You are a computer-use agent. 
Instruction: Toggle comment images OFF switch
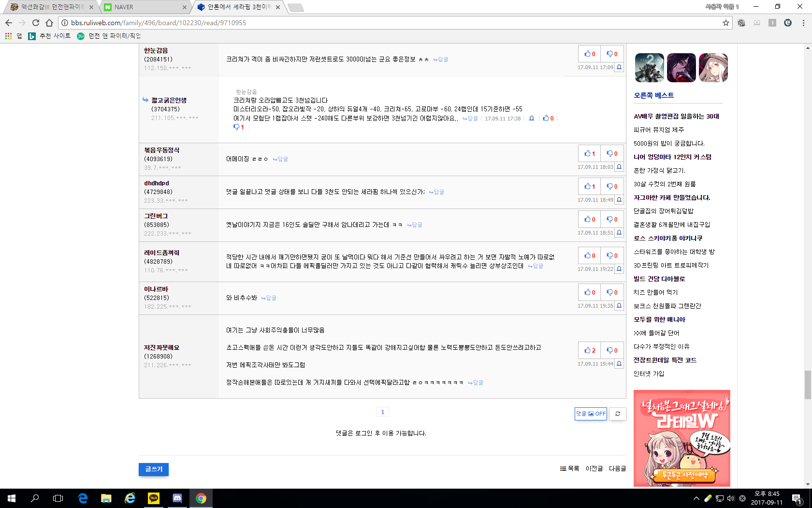point(590,414)
